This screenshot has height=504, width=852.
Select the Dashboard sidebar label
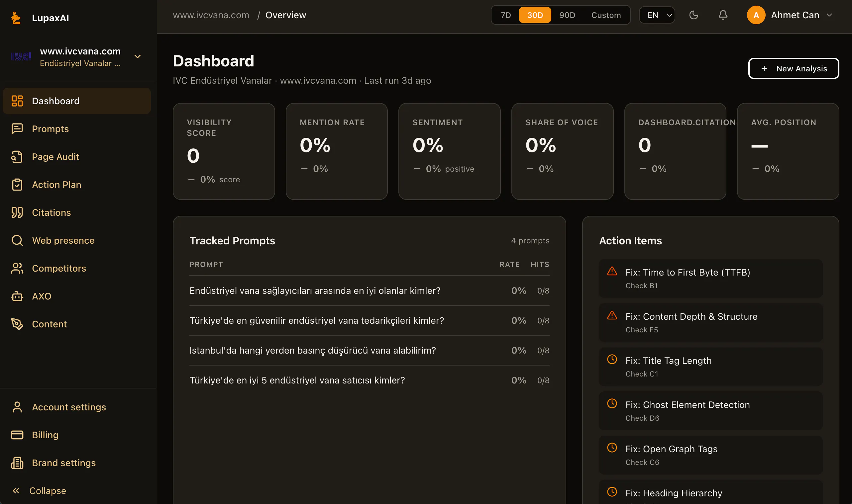(x=56, y=101)
